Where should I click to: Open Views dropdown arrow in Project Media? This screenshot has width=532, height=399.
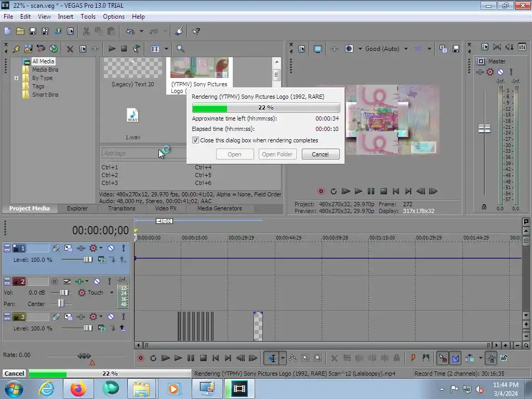pyautogui.click(x=166, y=49)
